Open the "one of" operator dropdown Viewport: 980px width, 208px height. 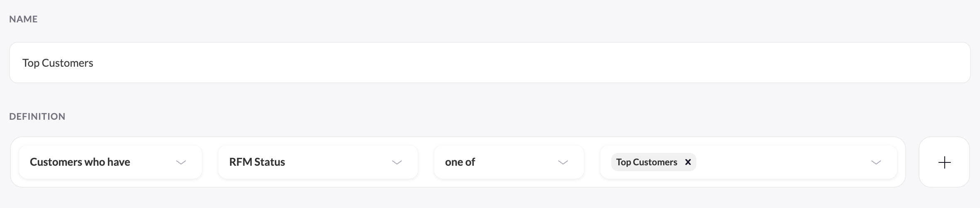pos(509,162)
